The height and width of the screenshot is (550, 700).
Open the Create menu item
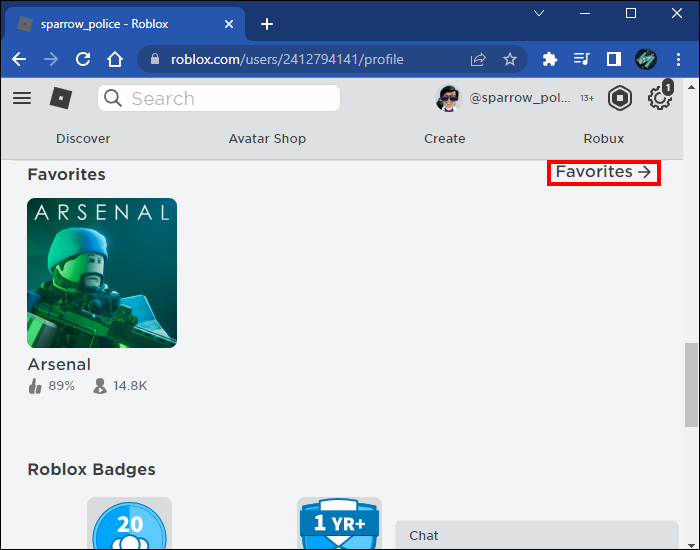click(x=445, y=139)
